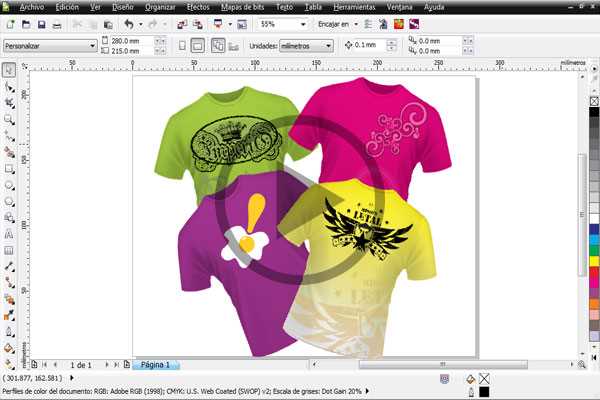The height and width of the screenshot is (400, 600).
Task: Open the Efectos menu
Action: click(198, 7)
